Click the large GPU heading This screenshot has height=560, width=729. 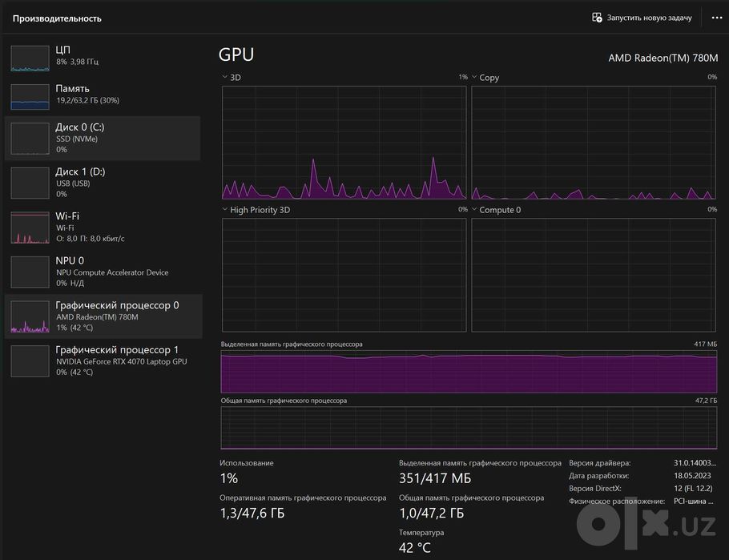[236, 54]
